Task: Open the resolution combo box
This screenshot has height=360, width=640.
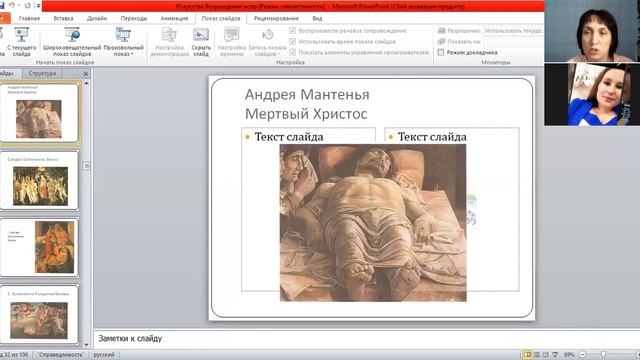Action: pos(513,31)
